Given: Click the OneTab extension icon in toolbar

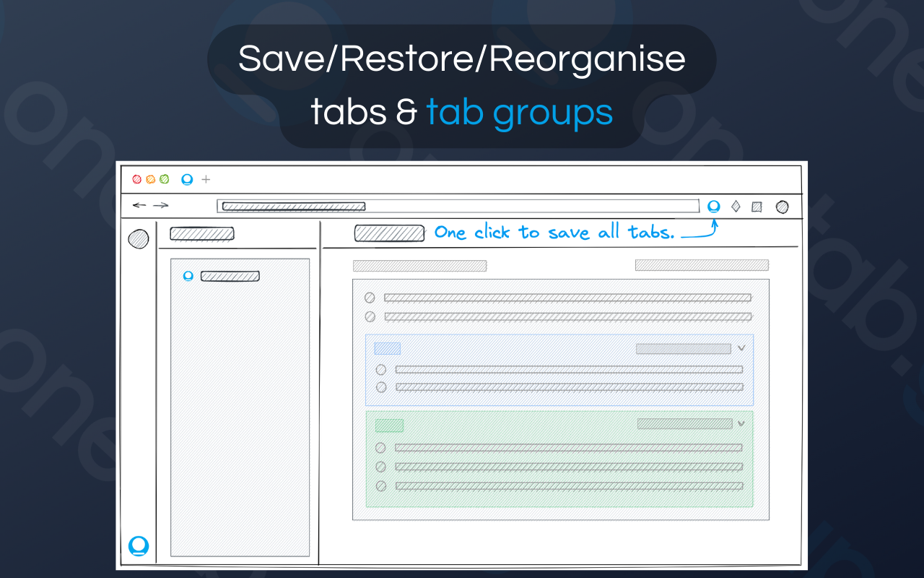Looking at the screenshot, I should tap(714, 206).
